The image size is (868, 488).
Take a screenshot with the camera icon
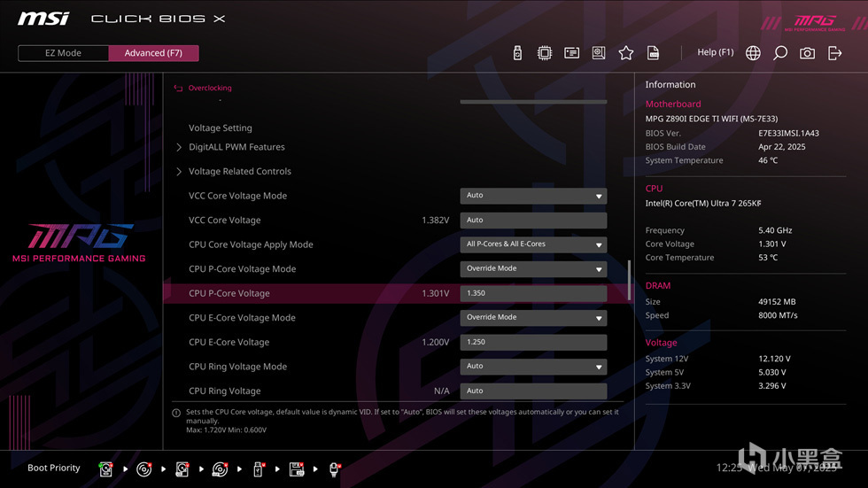click(807, 53)
